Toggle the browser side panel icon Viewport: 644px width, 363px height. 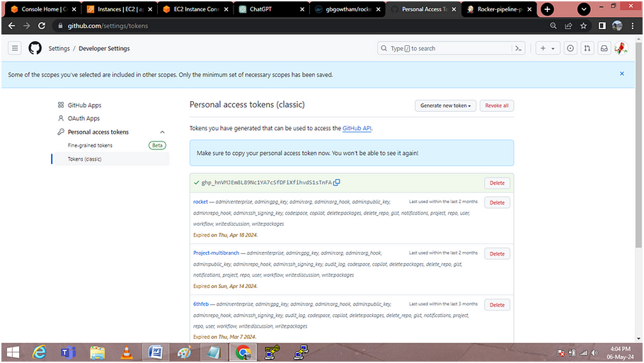click(602, 26)
